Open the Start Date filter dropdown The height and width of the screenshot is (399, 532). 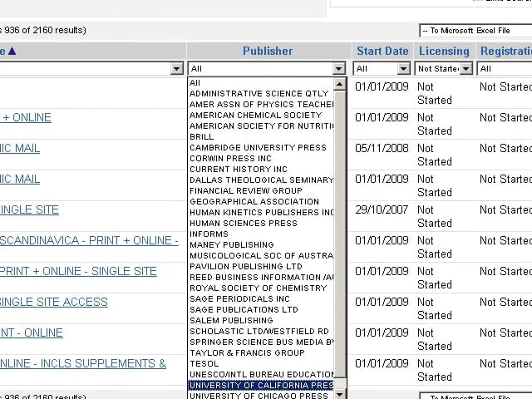(x=382, y=68)
